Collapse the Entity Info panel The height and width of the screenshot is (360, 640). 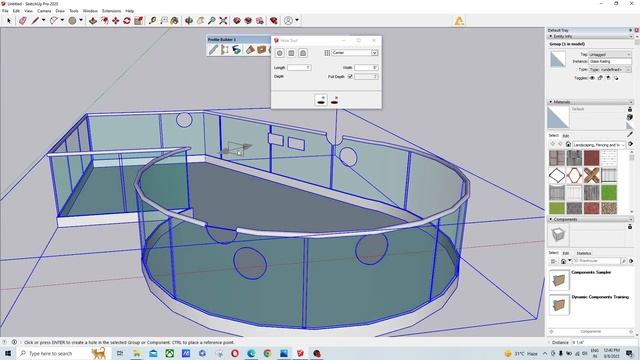pos(551,36)
